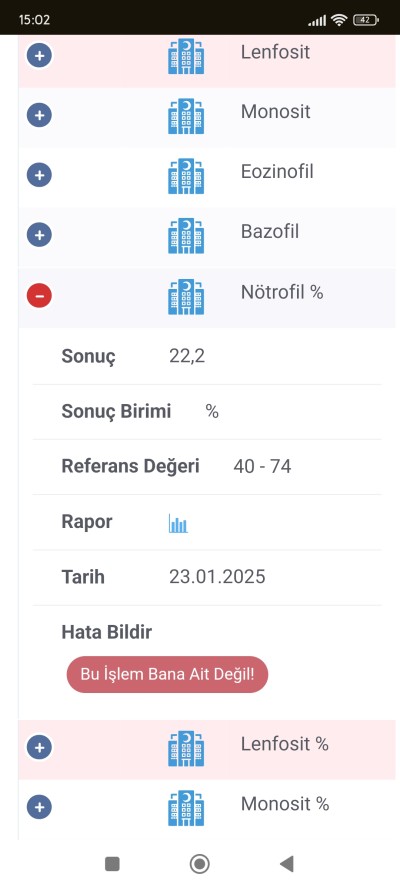Select the Eozinofil test name label
This screenshot has height=888, width=400.
point(277,172)
